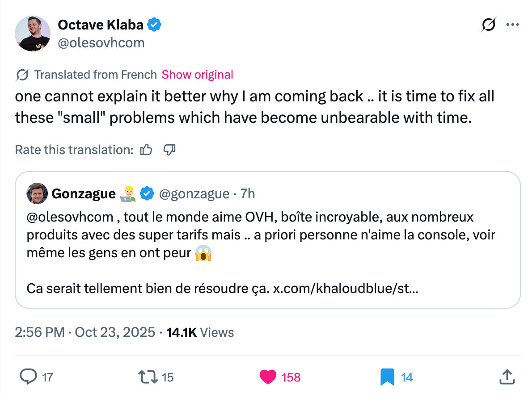Click Gonzague's verified badge icon
The height and width of the screenshot is (394, 532).
[x=147, y=193]
